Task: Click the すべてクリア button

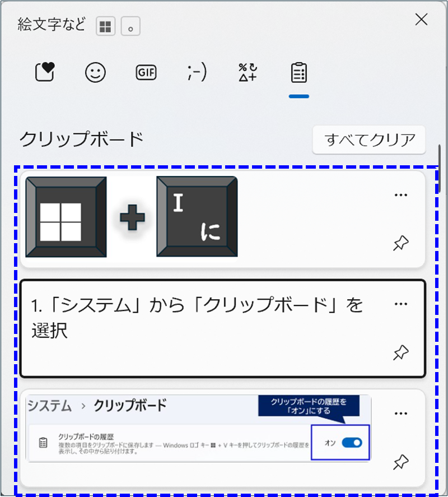Action: click(368, 140)
